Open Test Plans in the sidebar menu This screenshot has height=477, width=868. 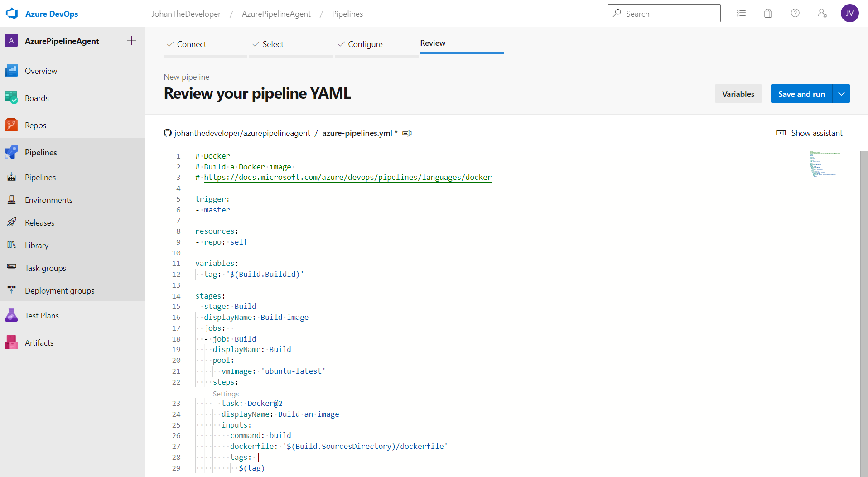point(72,315)
